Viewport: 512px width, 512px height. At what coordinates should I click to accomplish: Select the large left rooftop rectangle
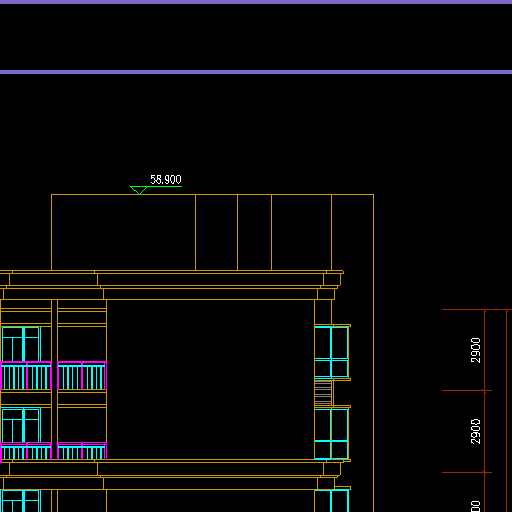[x=123, y=232]
